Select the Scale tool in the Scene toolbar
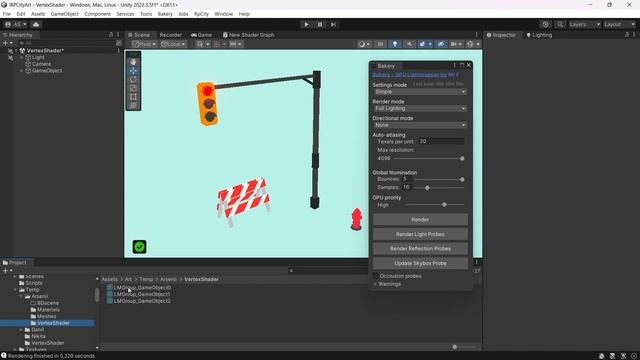This screenshot has height=360, width=640. point(133,88)
